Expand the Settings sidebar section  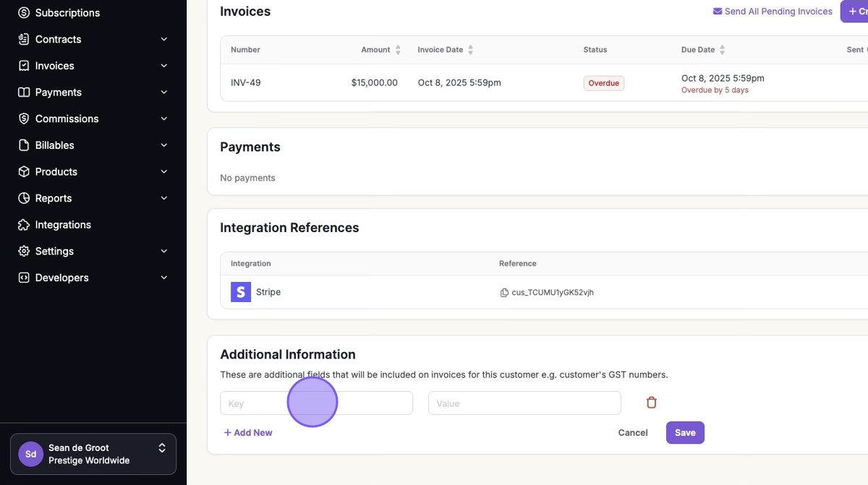click(164, 252)
